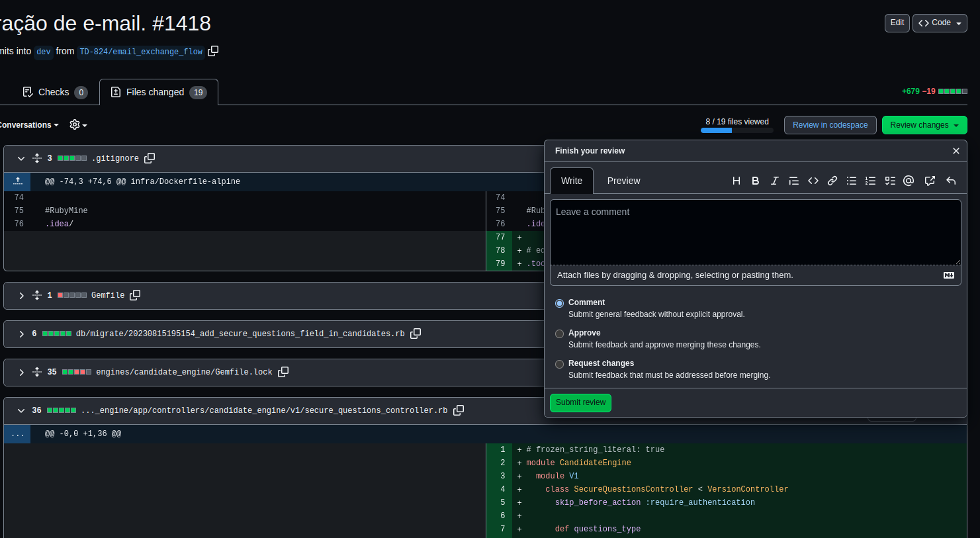Expand the Gemfile.lock file diff

point(21,372)
